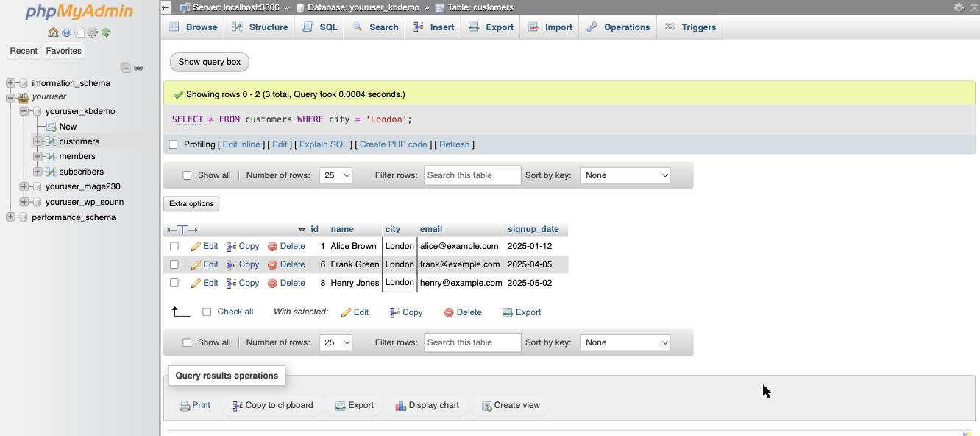Click Edit link for Henry Jones row
Screen dimensions: 980x436
click(205, 283)
